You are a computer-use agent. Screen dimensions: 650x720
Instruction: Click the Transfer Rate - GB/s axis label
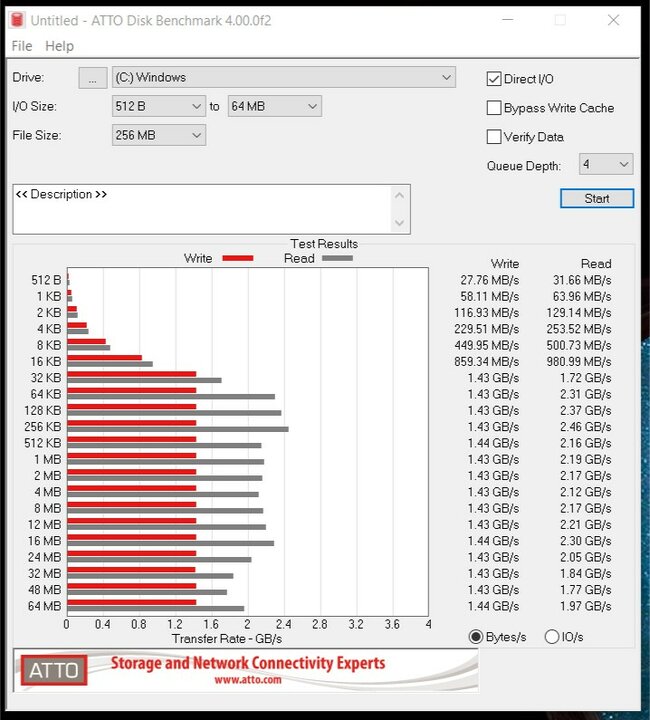(x=227, y=639)
